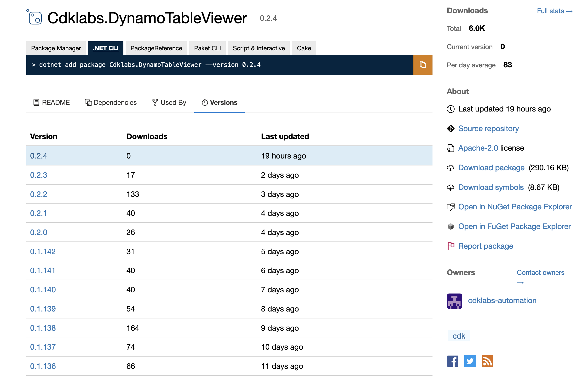Open version 0.2.2 link

point(39,194)
